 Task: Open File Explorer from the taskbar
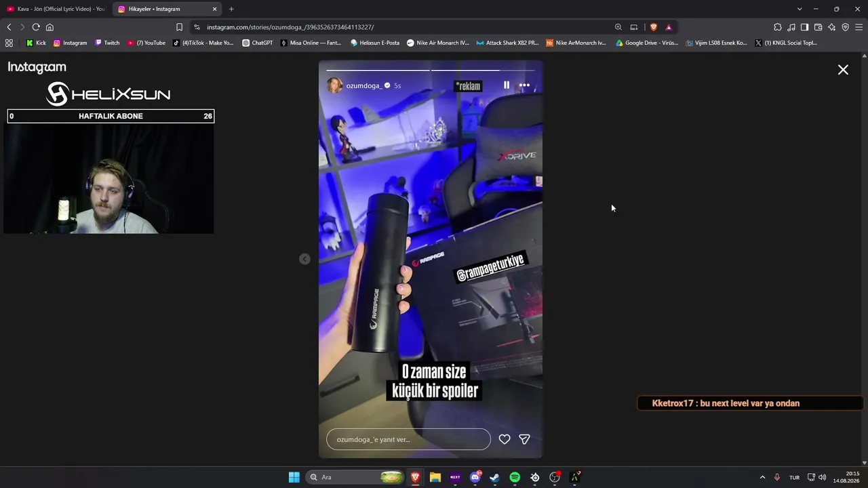(x=435, y=477)
